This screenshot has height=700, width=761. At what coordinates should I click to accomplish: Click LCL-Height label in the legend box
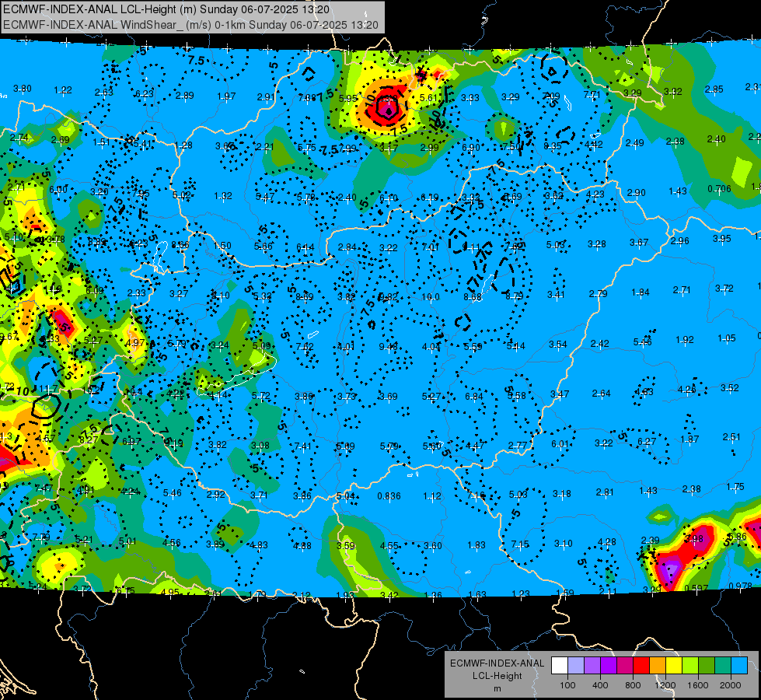tap(497, 676)
